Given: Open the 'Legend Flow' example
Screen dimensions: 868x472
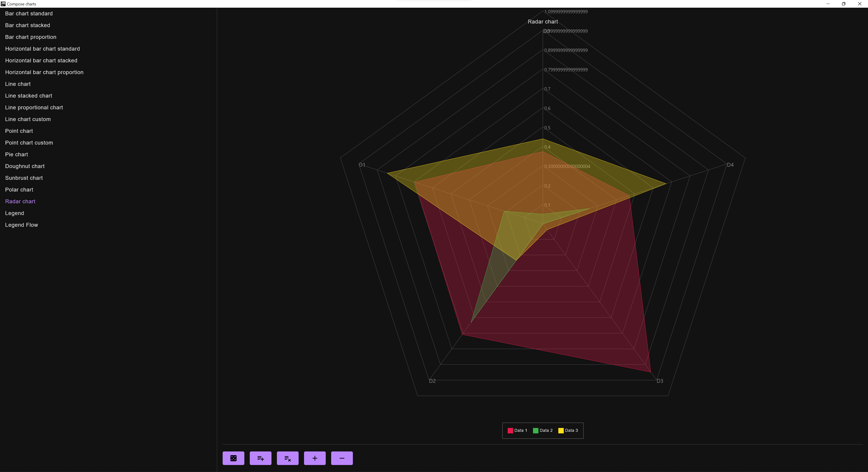Looking at the screenshot, I should pos(21,224).
